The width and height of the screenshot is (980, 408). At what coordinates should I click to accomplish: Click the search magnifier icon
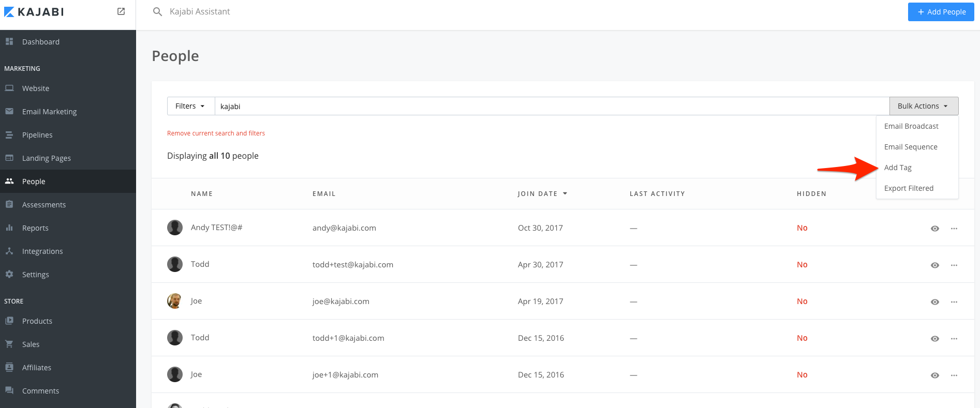[158, 11]
